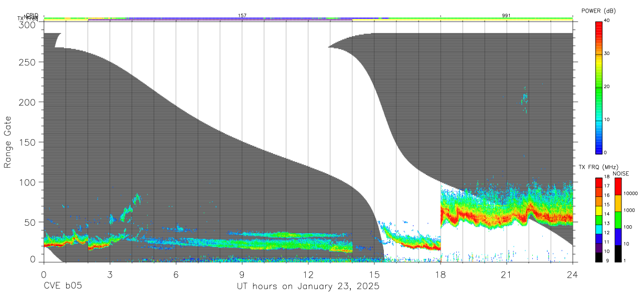Pick the purple band of TX FRQ legend
The width and height of the screenshot is (644, 297).
click(598, 248)
